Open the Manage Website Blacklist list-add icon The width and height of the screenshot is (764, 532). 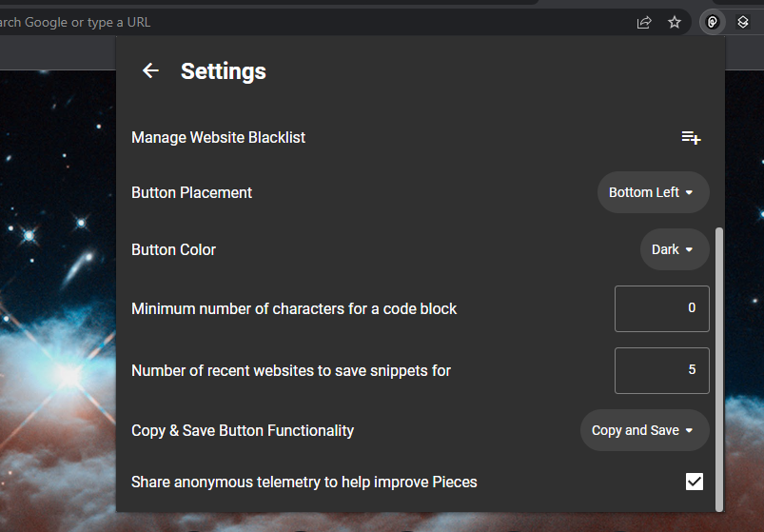coord(691,138)
